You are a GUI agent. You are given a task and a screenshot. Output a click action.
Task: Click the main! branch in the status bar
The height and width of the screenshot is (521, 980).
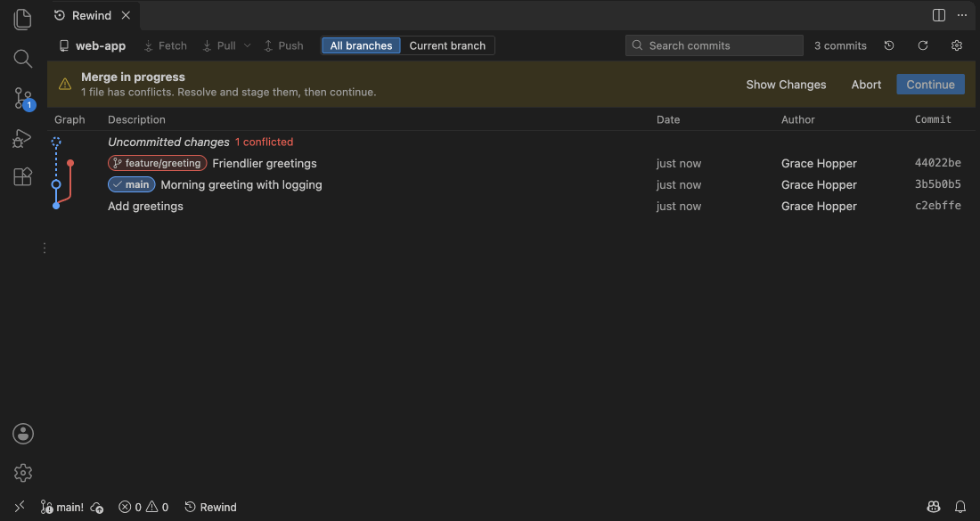tap(61, 508)
